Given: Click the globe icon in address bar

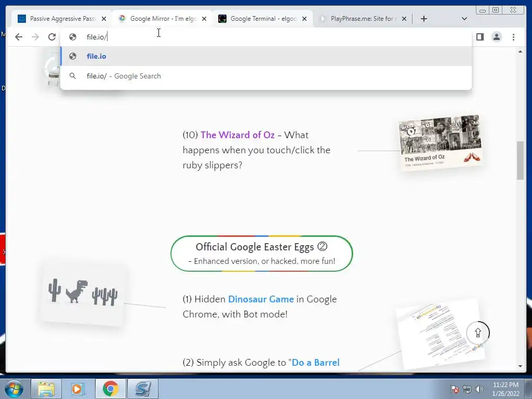Looking at the screenshot, I should (73, 37).
